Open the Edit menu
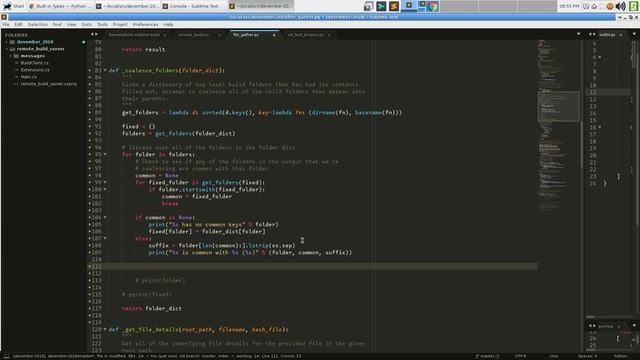Viewport: 640px width, 360px height. click(18, 24)
